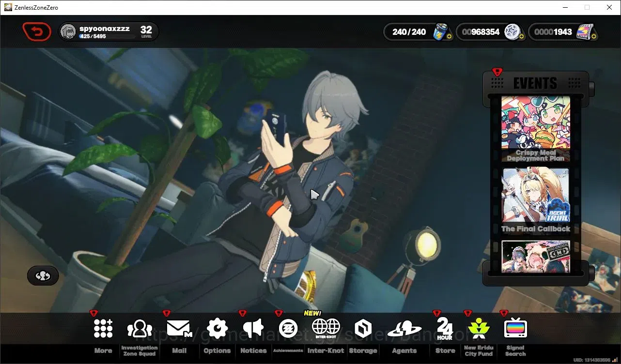Click the 00968354 Dennies amount
621x364 pixels.
481,32
